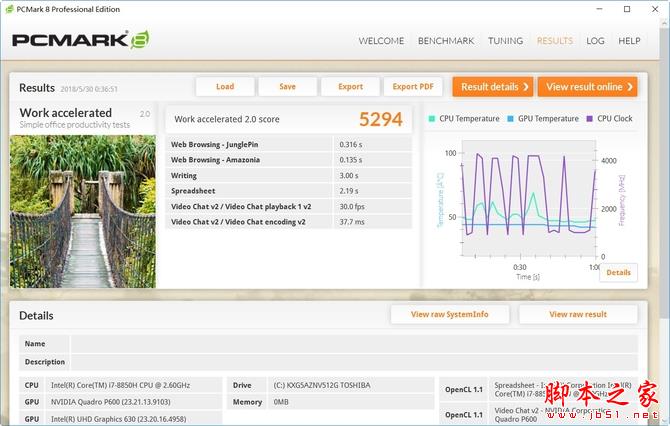This screenshot has height=426, width=670.
Task: Click CPU Temperature legend swatch
Action: coord(432,119)
